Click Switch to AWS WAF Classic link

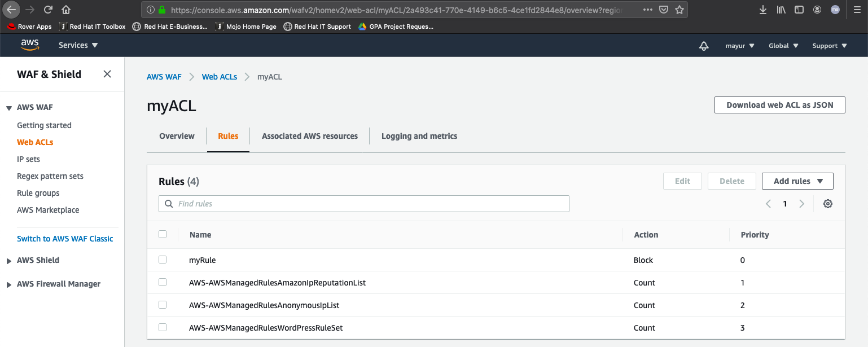[65, 239]
